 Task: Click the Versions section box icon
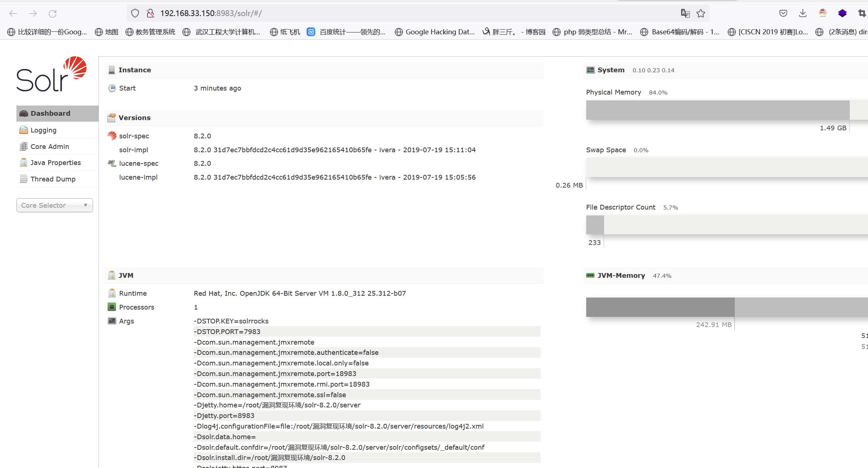(x=112, y=118)
